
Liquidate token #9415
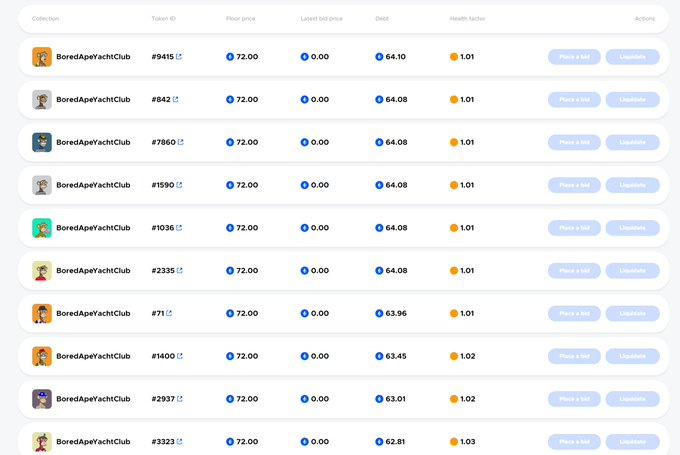click(x=632, y=57)
